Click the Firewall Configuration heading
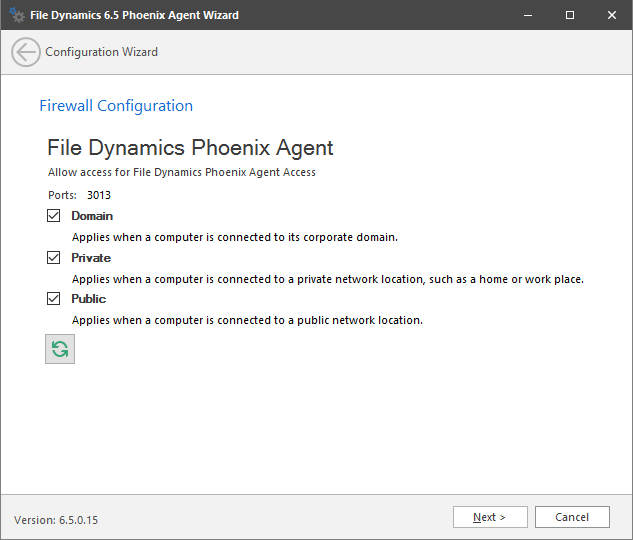 point(116,106)
